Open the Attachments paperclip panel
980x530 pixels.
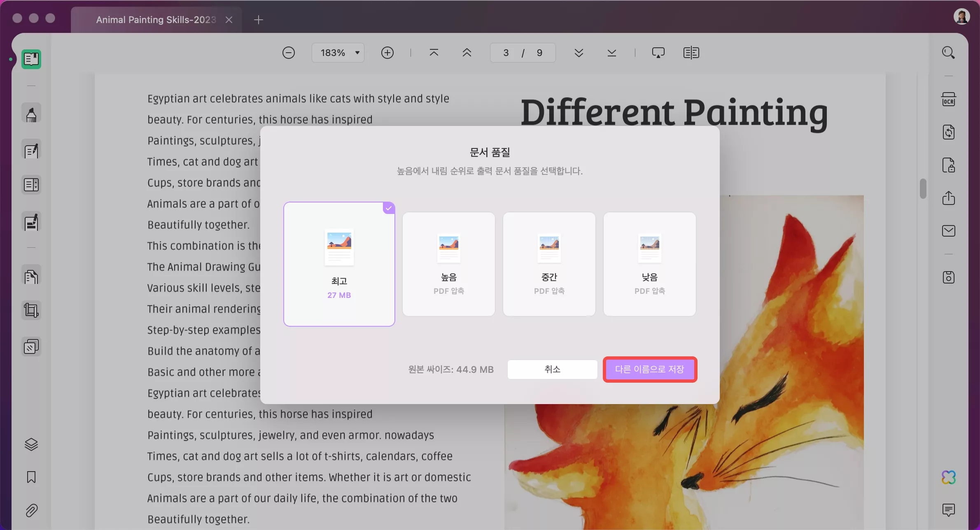pos(31,510)
